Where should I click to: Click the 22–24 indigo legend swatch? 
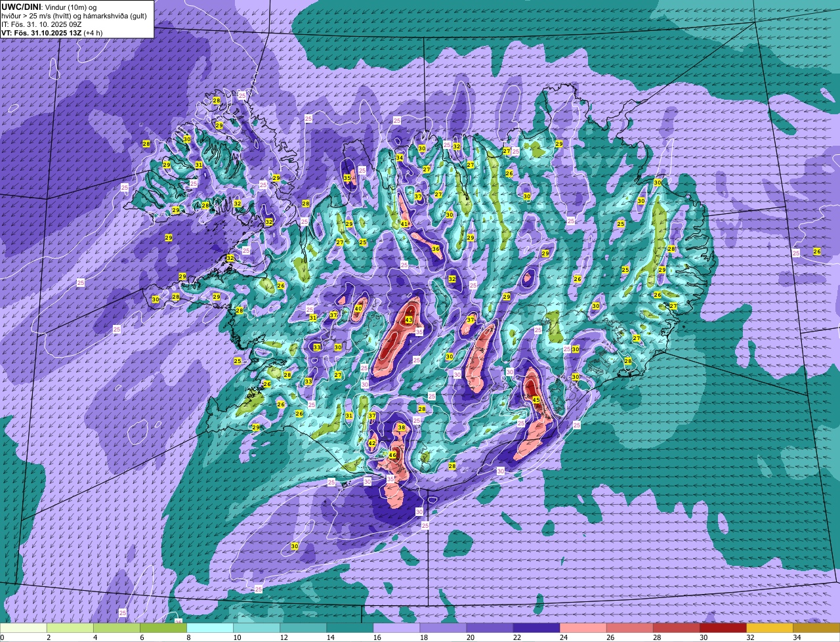[x=536, y=628]
